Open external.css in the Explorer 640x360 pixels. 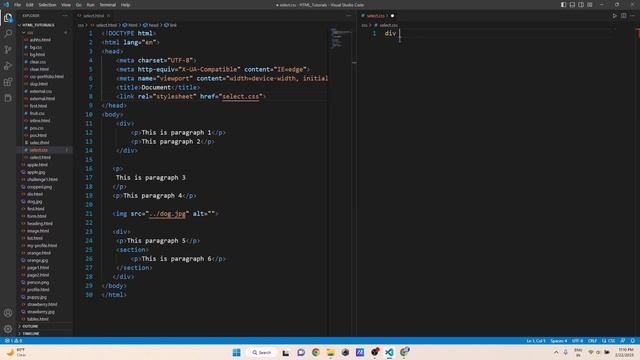(x=40, y=91)
